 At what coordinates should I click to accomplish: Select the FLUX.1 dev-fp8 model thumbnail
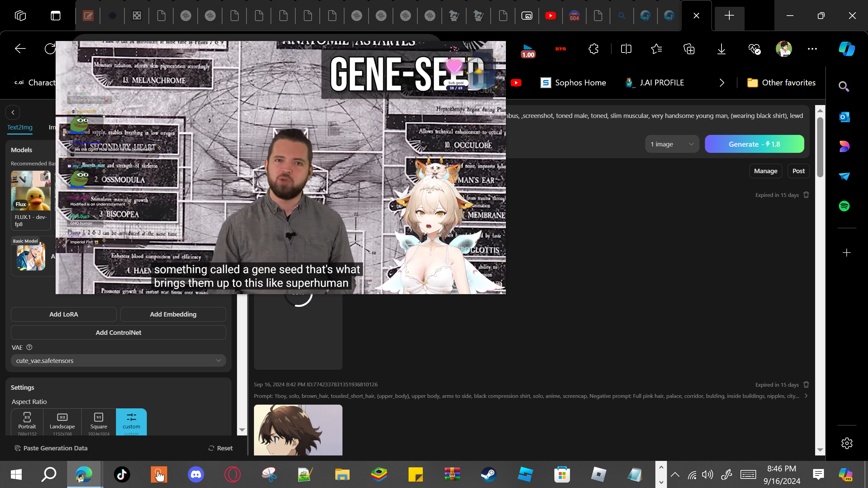[x=31, y=200]
